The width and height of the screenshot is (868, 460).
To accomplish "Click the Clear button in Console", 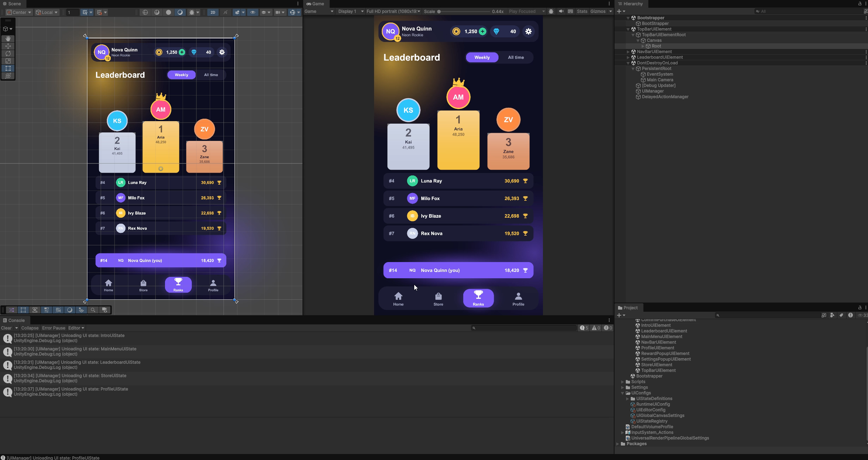I will coord(6,328).
